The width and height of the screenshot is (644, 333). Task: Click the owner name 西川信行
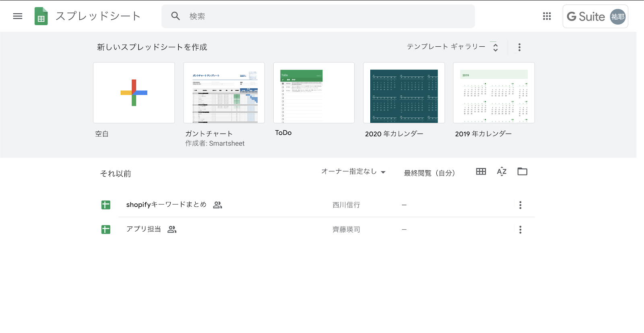point(346,205)
